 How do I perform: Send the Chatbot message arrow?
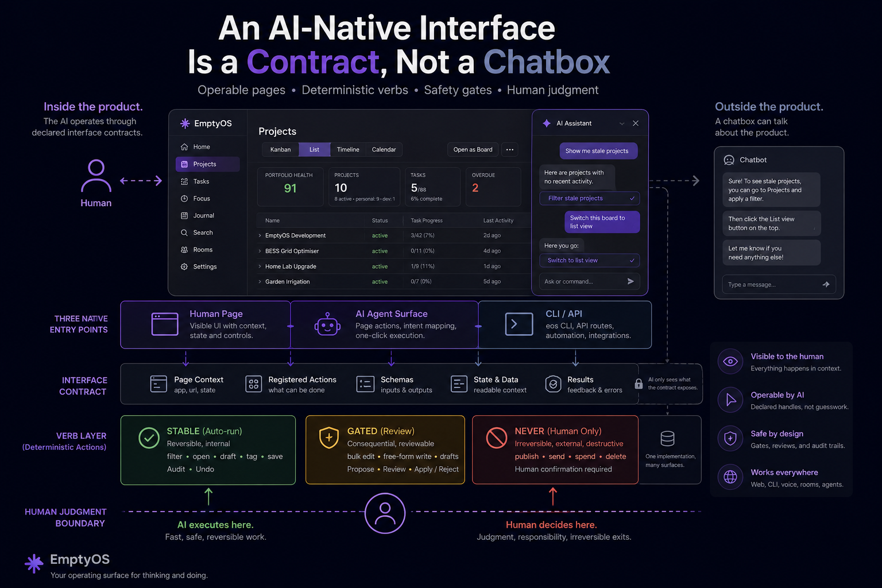826,284
